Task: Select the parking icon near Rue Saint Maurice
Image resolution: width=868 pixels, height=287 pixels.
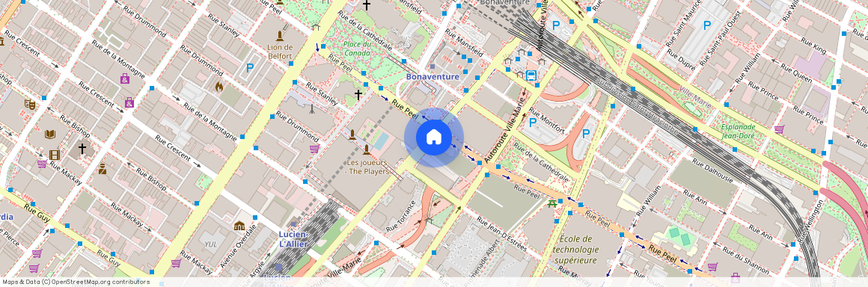Action: tap(706, 25)
